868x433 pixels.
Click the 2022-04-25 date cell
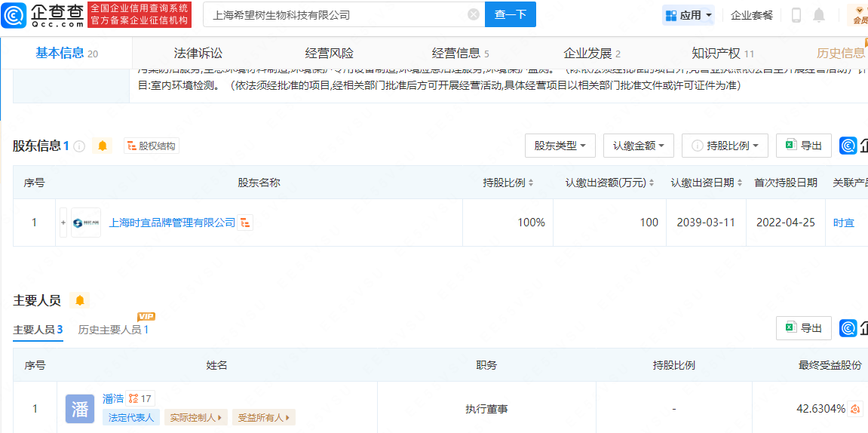pos(786,223)
